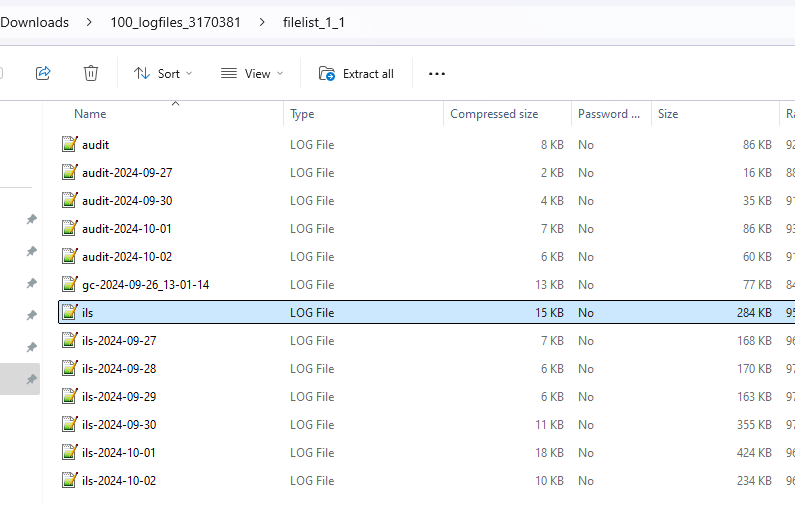Click the file icon of gc-2024-09-26_13-01-14
This screenshot has height=506, width=795.
pyautogui.click(x=69, y=285)
